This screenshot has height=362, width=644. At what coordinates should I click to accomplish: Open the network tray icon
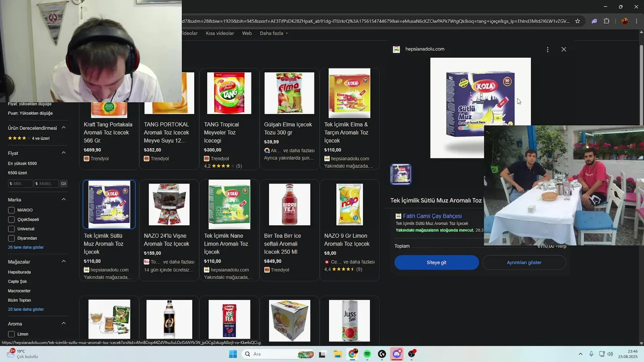tap(602, 354)
